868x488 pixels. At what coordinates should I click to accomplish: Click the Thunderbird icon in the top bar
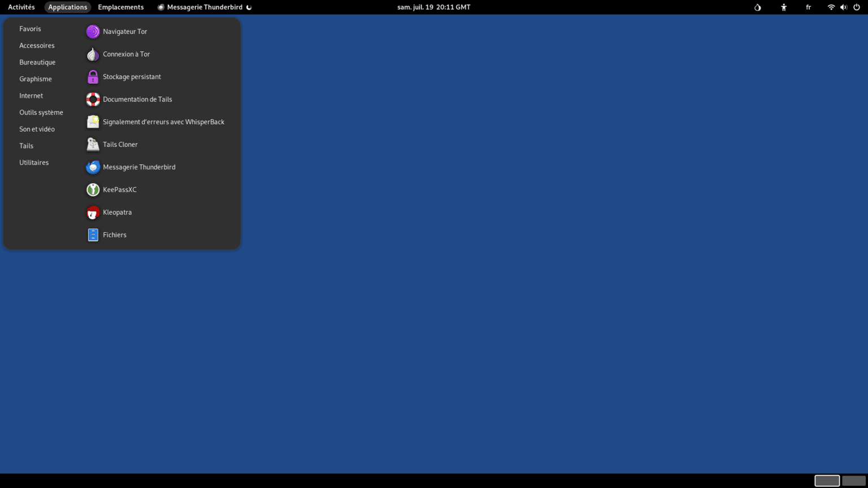tap(160, 7)
